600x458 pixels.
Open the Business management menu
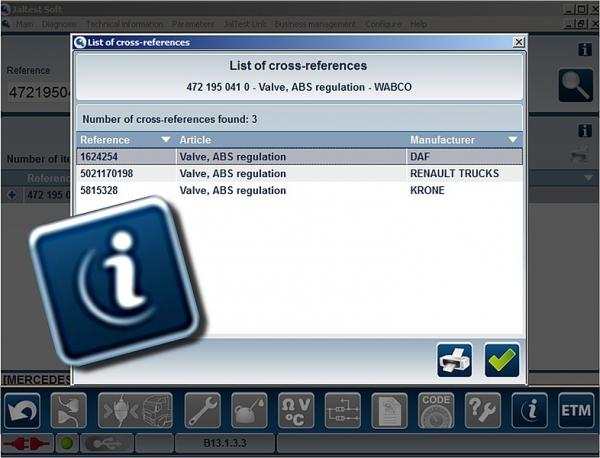click(x=315, y=24)
